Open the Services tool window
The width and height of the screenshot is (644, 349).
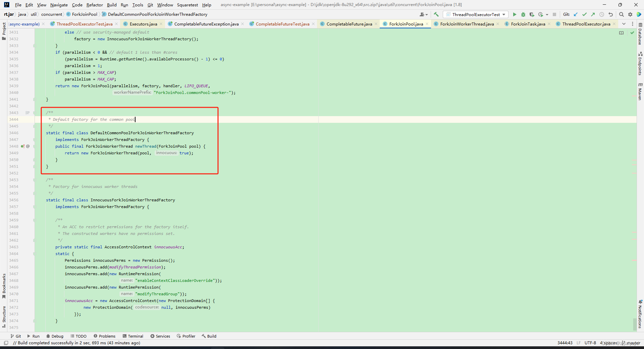[x=160, y=336]
